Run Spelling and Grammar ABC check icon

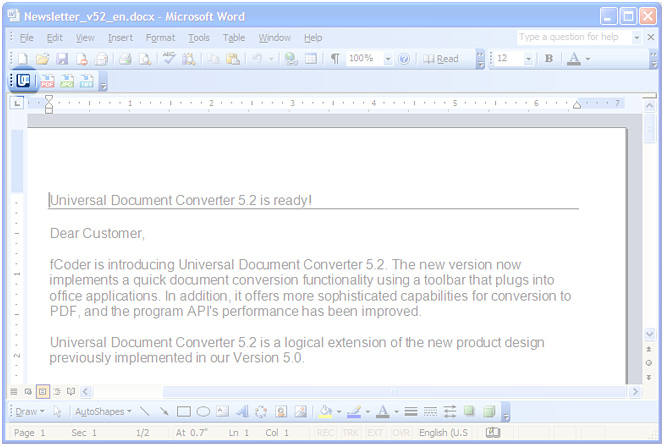[169, 58]
